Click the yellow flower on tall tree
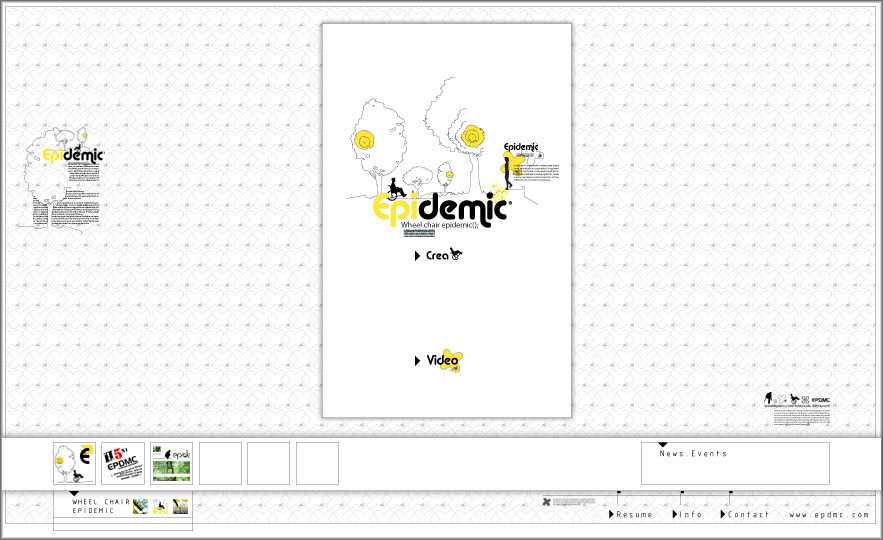This screenshot has height=540, width=883. point(472,135)
